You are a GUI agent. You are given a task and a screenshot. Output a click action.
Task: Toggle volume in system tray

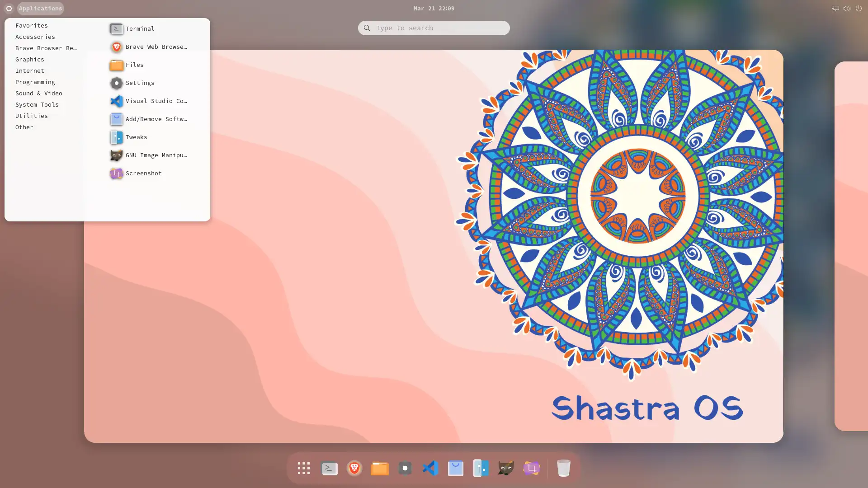pyautogui.click(x=847, y=8)
